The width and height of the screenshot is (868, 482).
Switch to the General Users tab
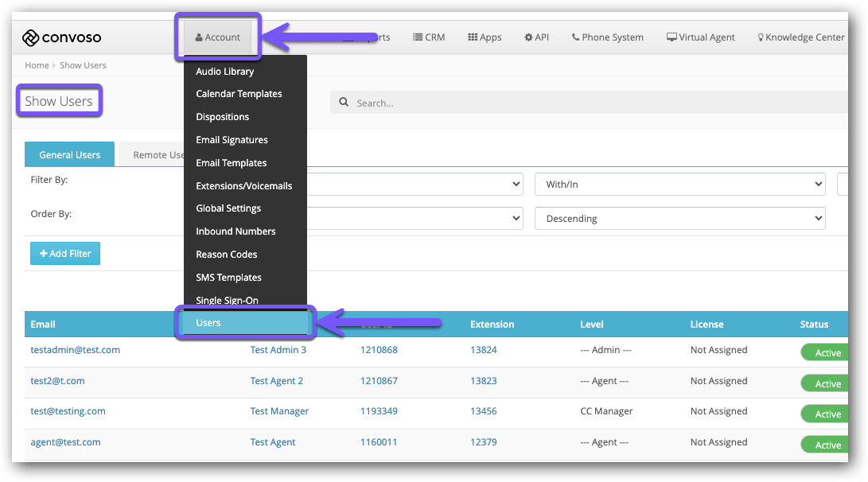point(70,155)
